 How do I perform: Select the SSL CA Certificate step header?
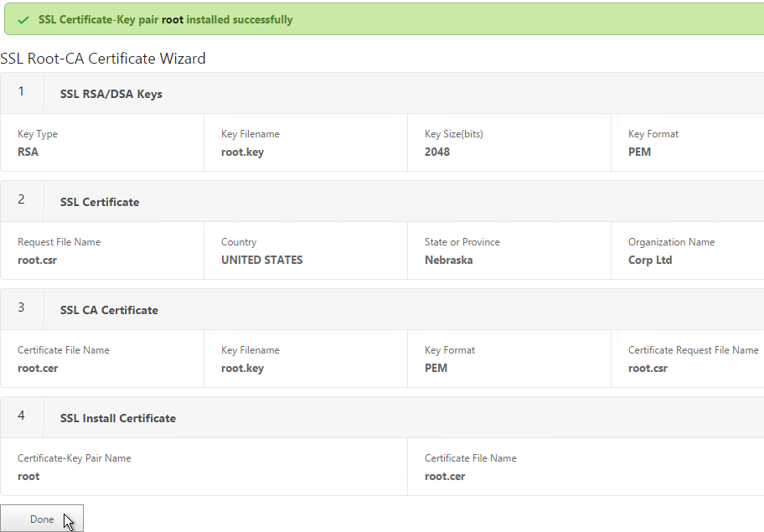[x=109, y=310]
